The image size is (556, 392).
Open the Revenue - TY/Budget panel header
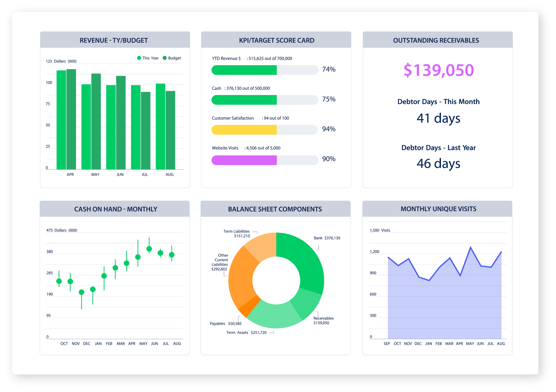(114, 40)
